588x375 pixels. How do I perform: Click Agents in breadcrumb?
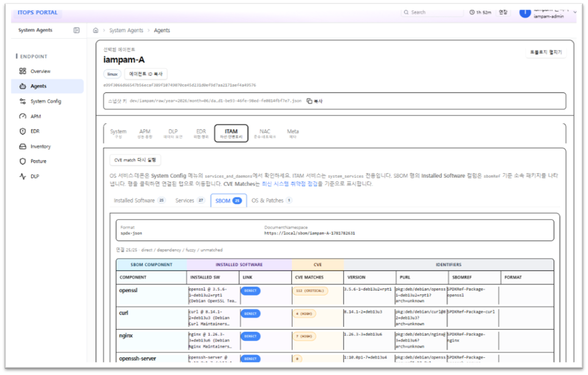coord(162,30)
